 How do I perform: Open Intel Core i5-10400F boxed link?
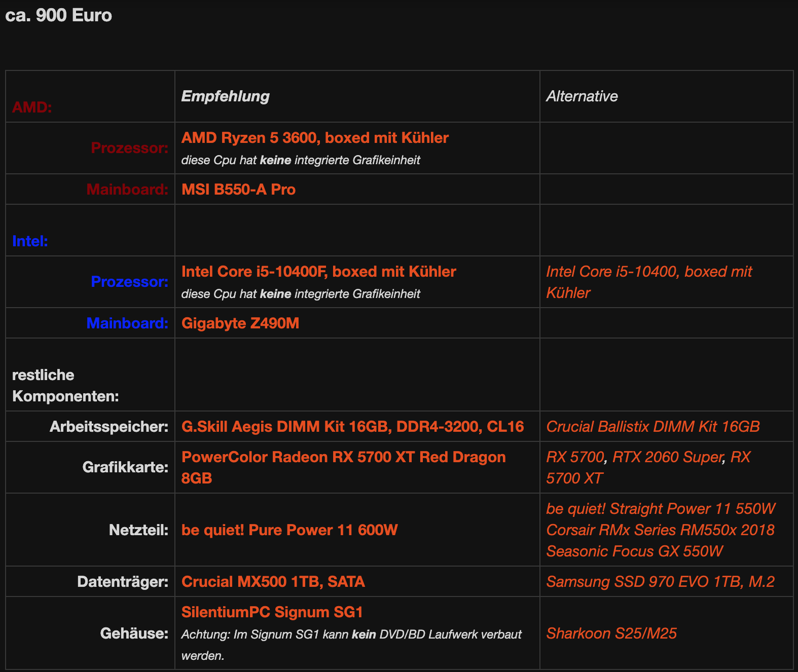point(318,272)
